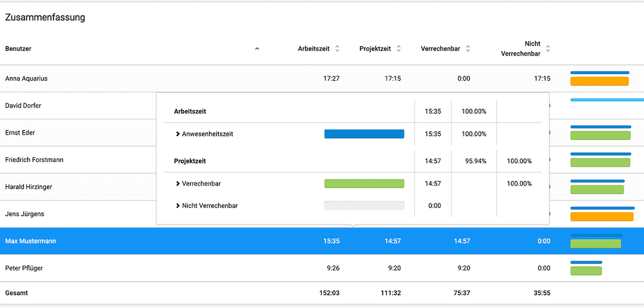
Task: Click Peter Pflüger green time bar
Action: point(586,271)
